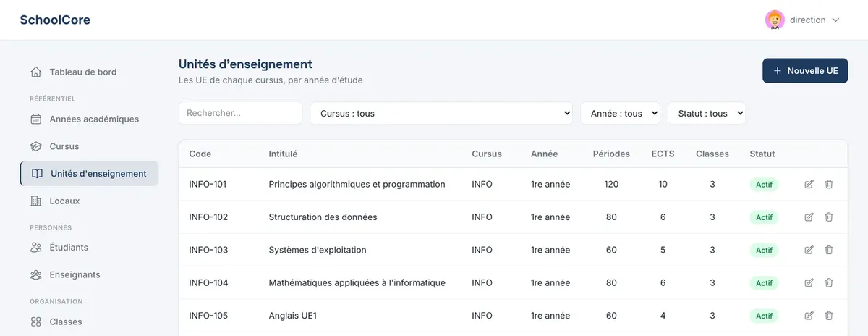Viewport: 868px width, 336px height.
Task: Click the calendar icon beside Années académiques
Action: pyautogui.click(x=36, y=119)
